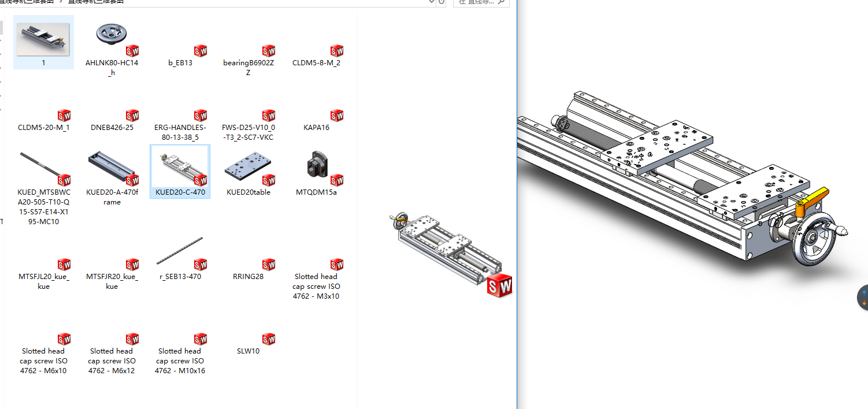
Task: Select the KUED20-A-470frame part file
Action: pos(112,169)
